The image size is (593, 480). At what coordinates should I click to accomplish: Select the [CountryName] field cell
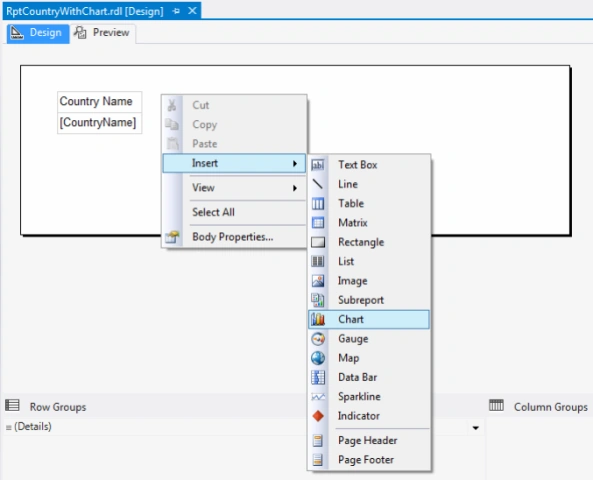99,123
